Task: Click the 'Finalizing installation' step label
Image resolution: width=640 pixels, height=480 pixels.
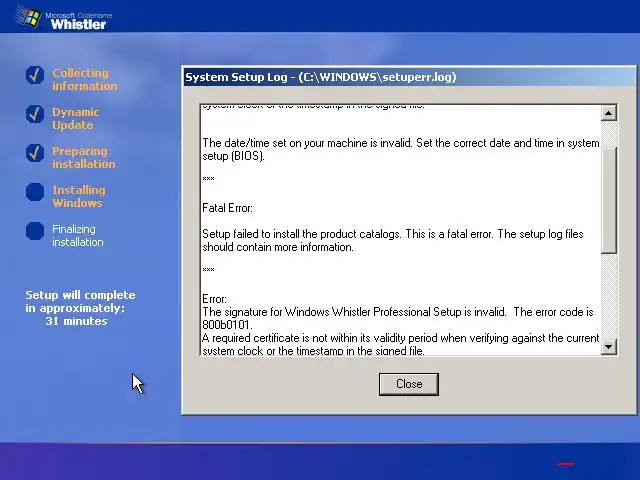Action: click(78, 236)
